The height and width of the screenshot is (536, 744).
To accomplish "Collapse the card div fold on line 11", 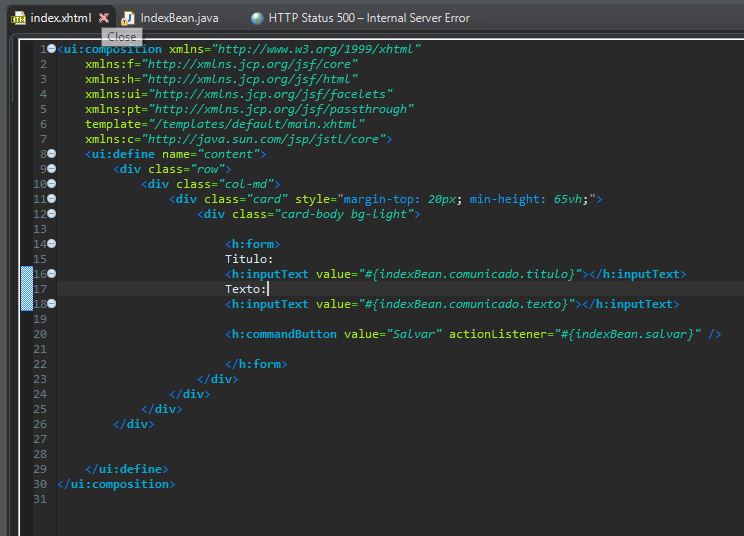I will point(51,198).
